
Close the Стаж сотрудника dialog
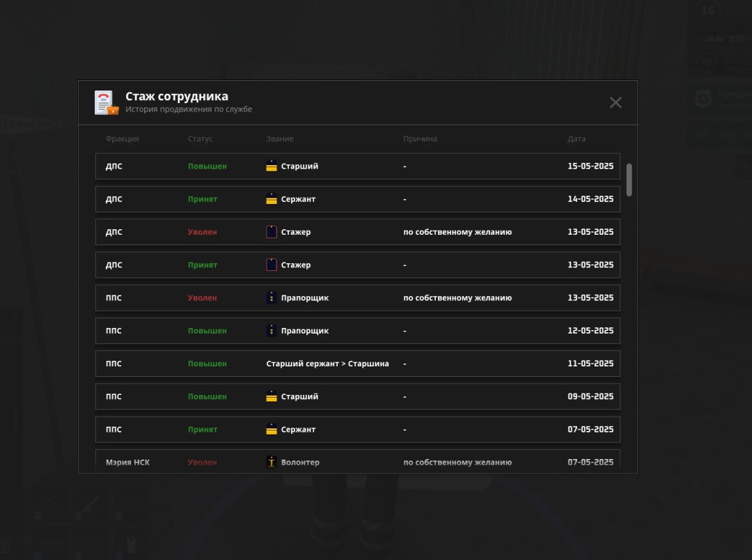pos(616,102)
